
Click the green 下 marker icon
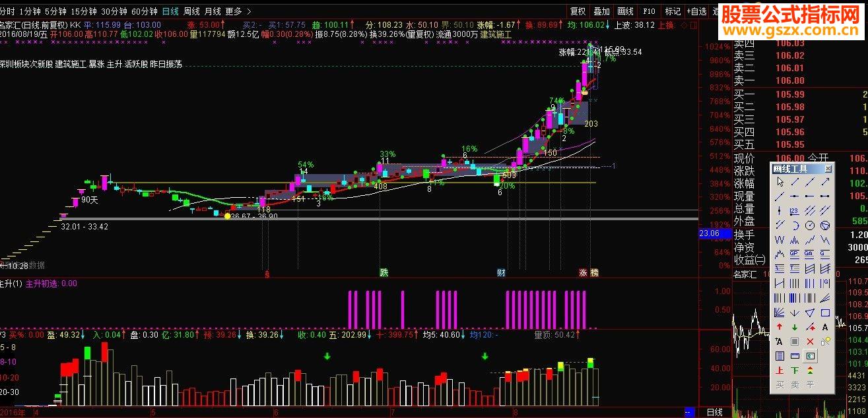click(x=794, y=370)
